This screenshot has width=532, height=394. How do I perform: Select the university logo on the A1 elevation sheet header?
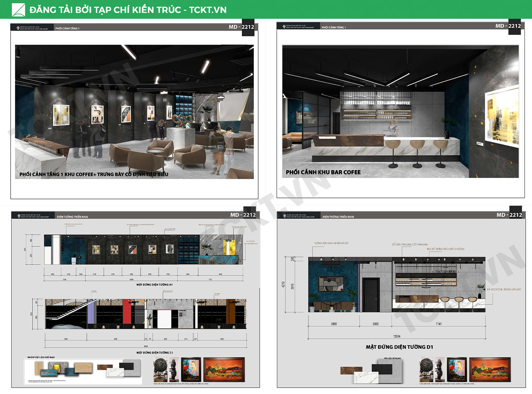pyautogui.click(x=19, y=216)
